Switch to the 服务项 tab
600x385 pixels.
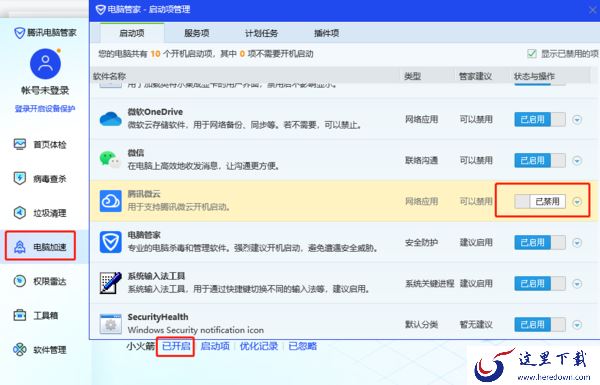[x=197, y=33]
